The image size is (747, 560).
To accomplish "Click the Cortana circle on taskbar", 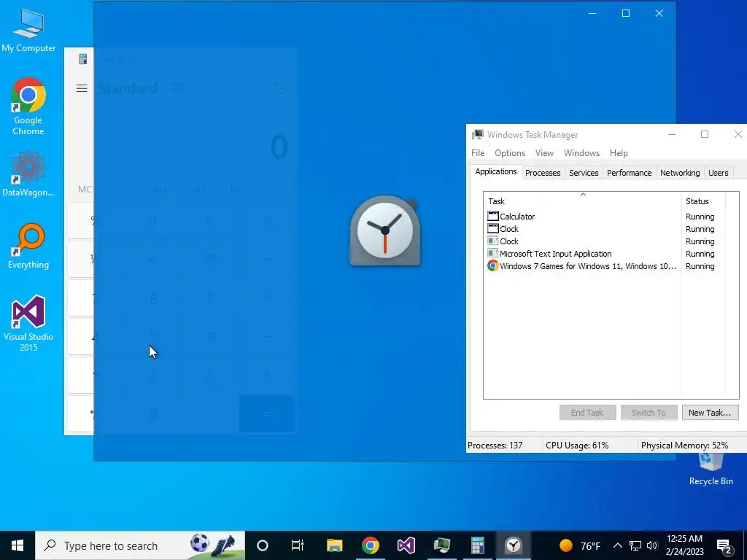I will tap(263, 545).
